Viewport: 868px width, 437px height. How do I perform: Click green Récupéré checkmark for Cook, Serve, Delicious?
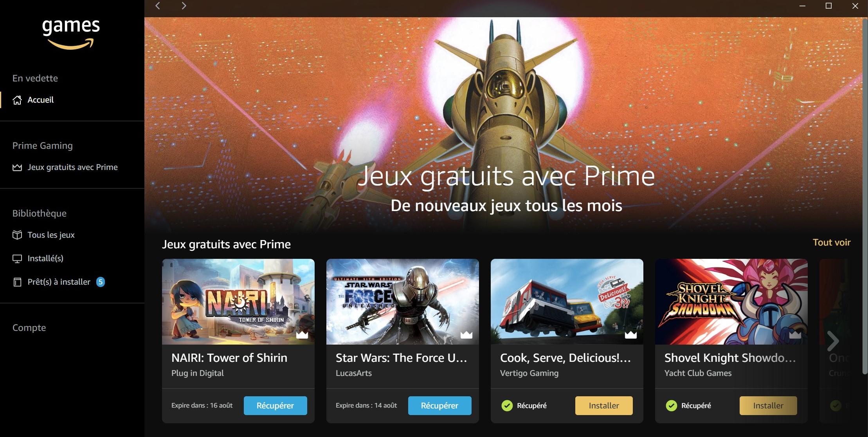pos(507,406)
